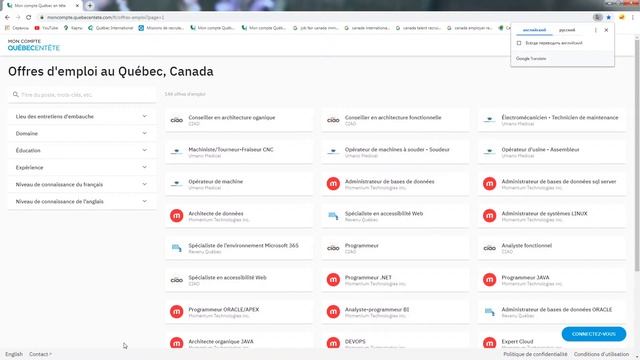Open the Opérateur de machine offer

239,184
